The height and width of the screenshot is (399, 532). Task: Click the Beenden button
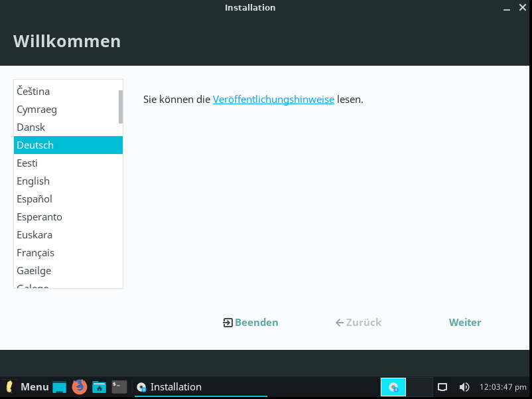[x=251, y=323]
